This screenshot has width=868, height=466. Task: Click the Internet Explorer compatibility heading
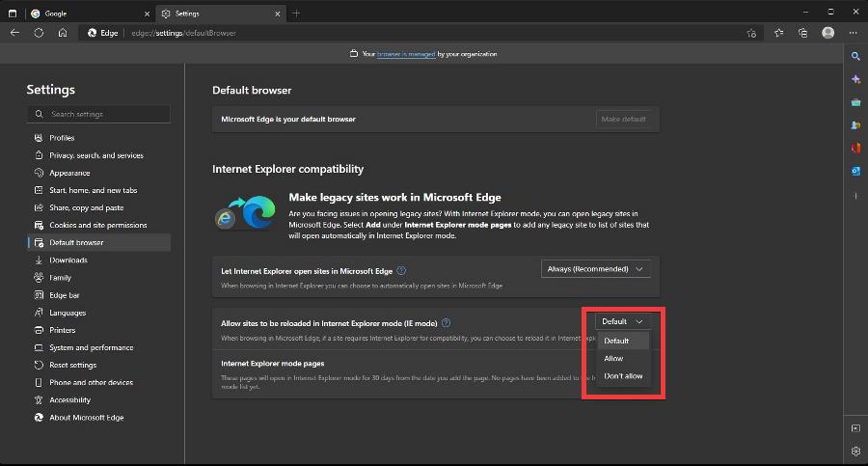click(x=287, y=169)
